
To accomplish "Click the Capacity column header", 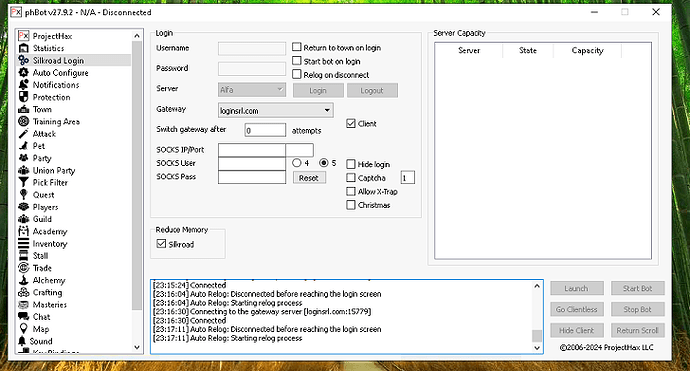I will [587, 51].
